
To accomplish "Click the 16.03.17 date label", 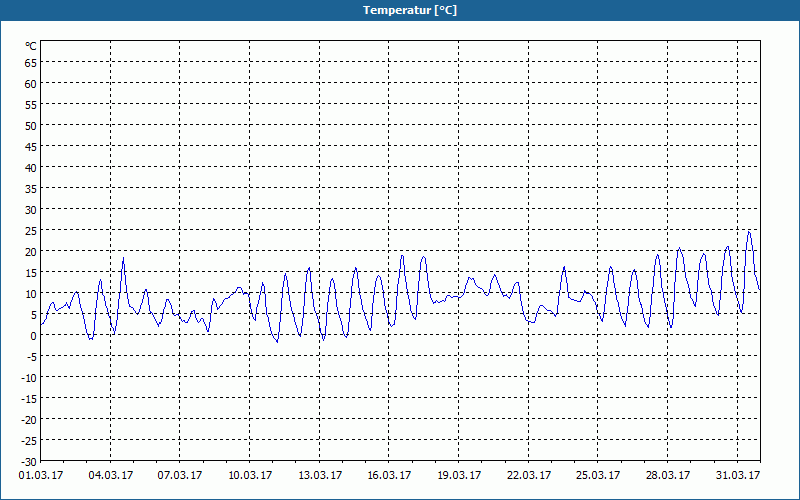I will click(389, 475).
